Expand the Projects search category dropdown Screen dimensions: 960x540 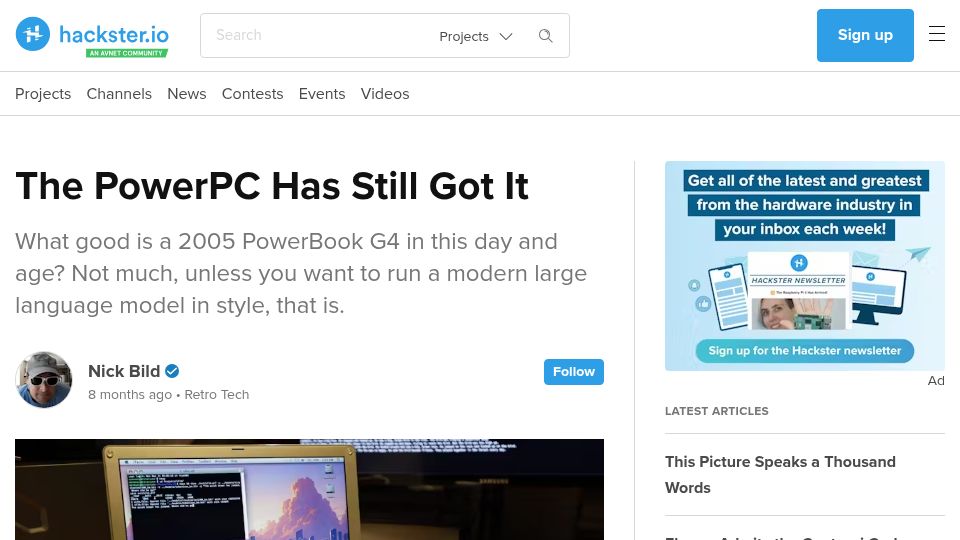click(x=476, y=36)
